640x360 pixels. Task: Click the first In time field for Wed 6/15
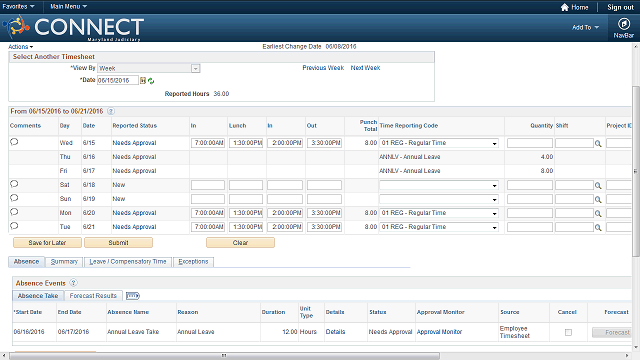208,143
